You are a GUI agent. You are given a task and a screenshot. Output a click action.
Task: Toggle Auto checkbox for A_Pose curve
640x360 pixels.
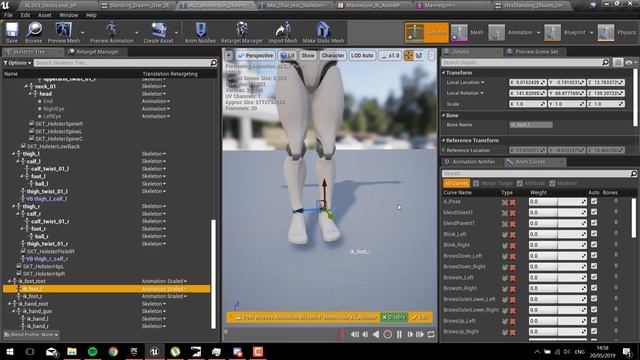point(594,202)
